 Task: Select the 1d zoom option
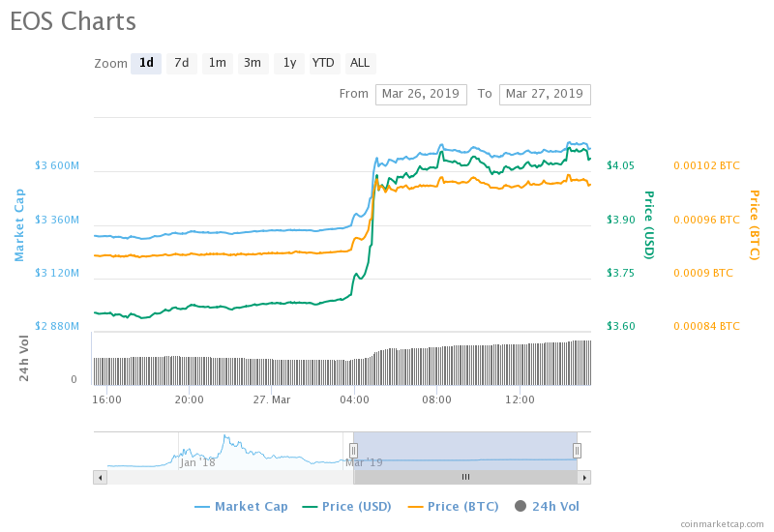click(146, 63)
